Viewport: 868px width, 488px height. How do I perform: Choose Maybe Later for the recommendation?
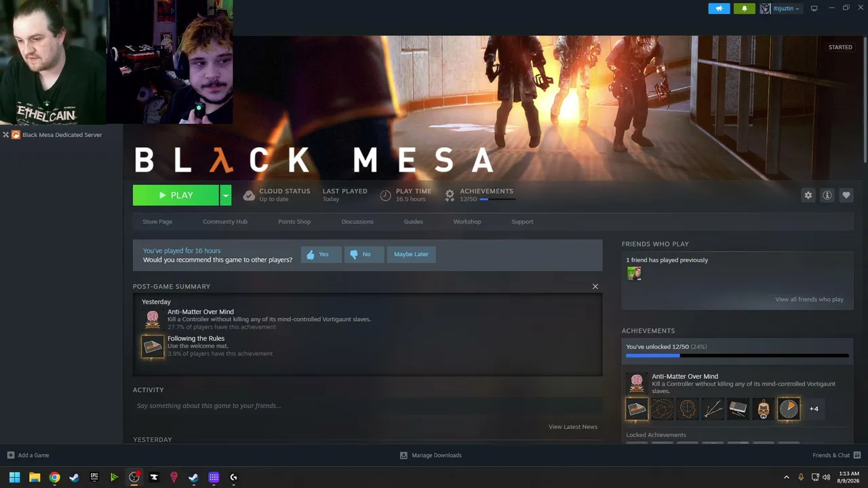point(411,254)
